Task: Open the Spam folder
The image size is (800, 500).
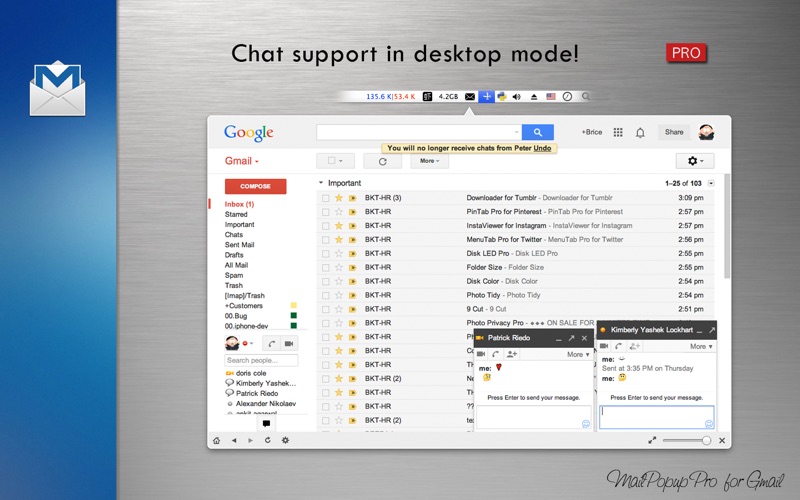Action: [x=234, y=276]
